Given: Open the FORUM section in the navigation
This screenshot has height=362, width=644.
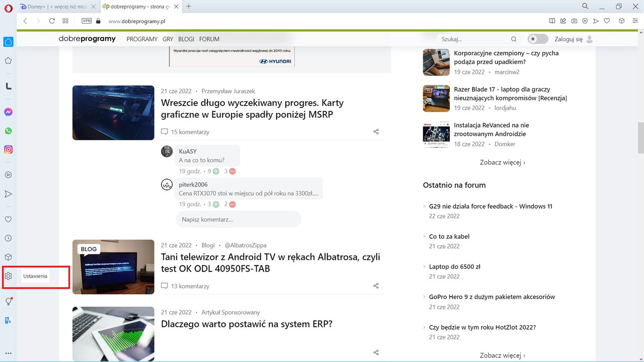Looking at the screenshot, I should coord(209,39).
